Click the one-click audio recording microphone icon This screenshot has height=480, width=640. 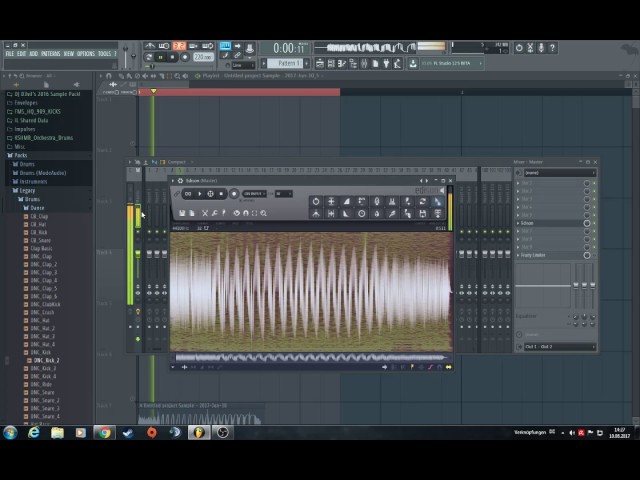[x=541, y=48]
